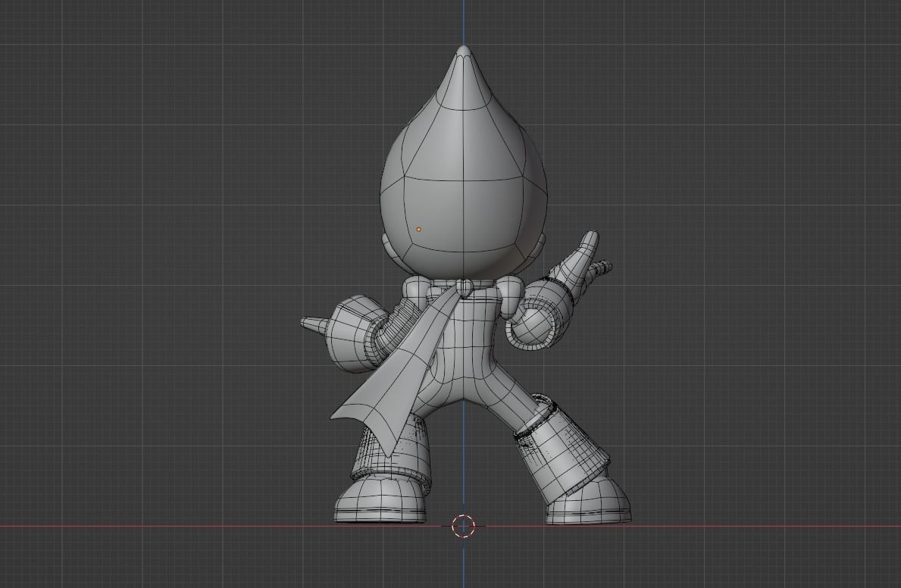The height and width of the screenshot is (588, 901).
Task: Select the shoe beneath the scarf tip
Action: click(x=380, y=501)
